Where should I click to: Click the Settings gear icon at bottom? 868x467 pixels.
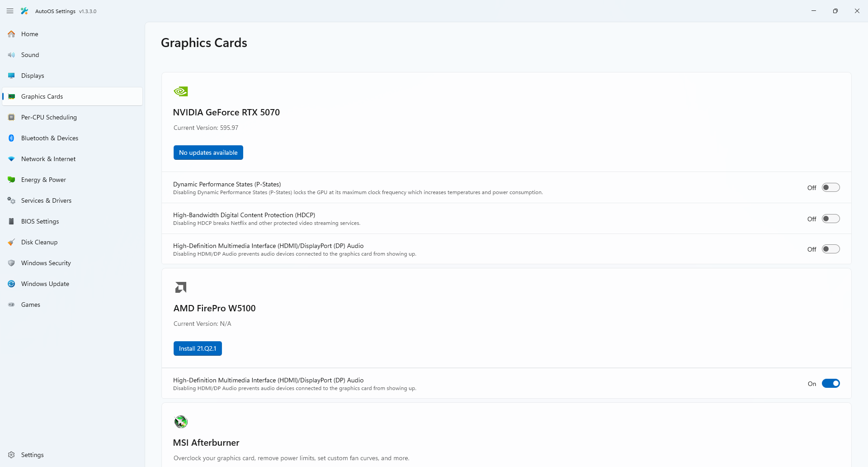click(11, 455)
